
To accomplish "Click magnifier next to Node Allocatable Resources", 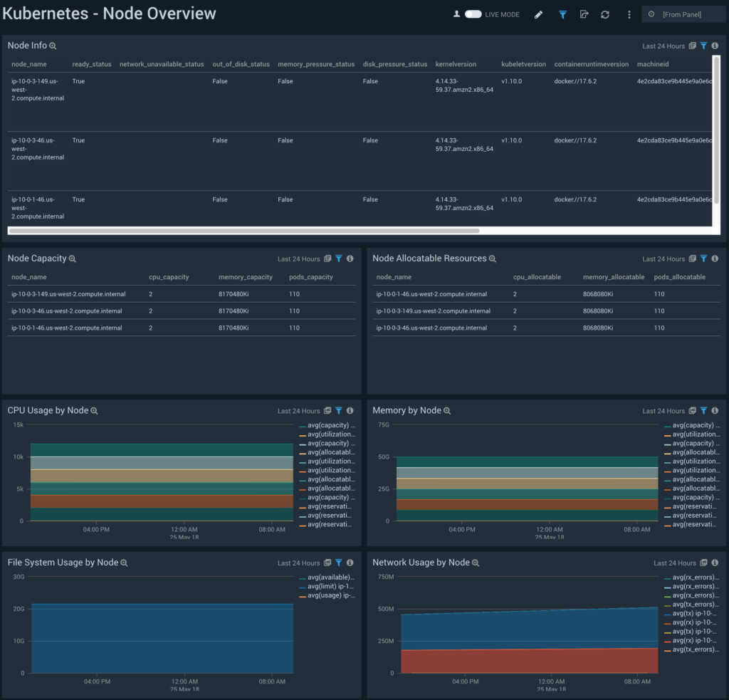I will (493, 259).
